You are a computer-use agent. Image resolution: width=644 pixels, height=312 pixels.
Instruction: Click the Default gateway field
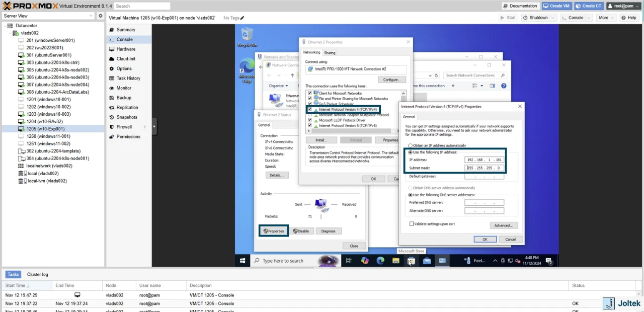point(484,176)
